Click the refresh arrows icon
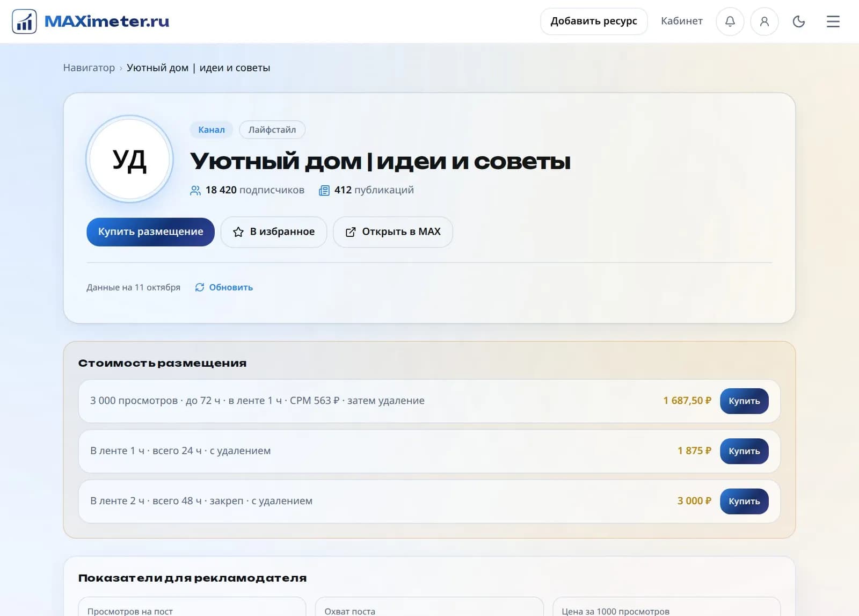Viewport: 859px width, 616px height. 200,287
